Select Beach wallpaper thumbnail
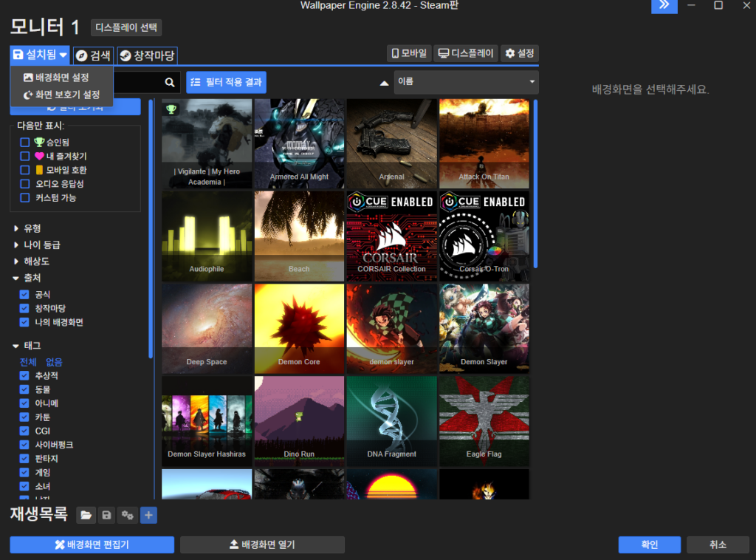This screenshot has height=560, width=756. pos(299,236)
